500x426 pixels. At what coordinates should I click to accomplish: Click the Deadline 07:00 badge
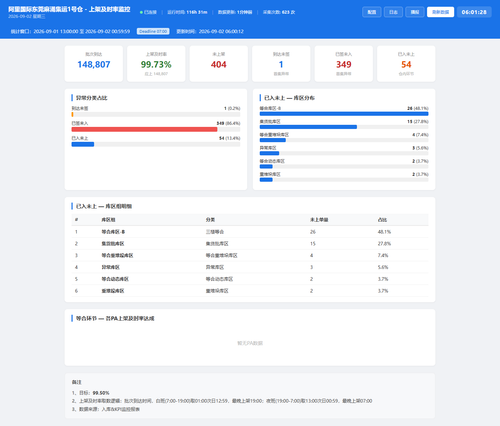(153, 31)
